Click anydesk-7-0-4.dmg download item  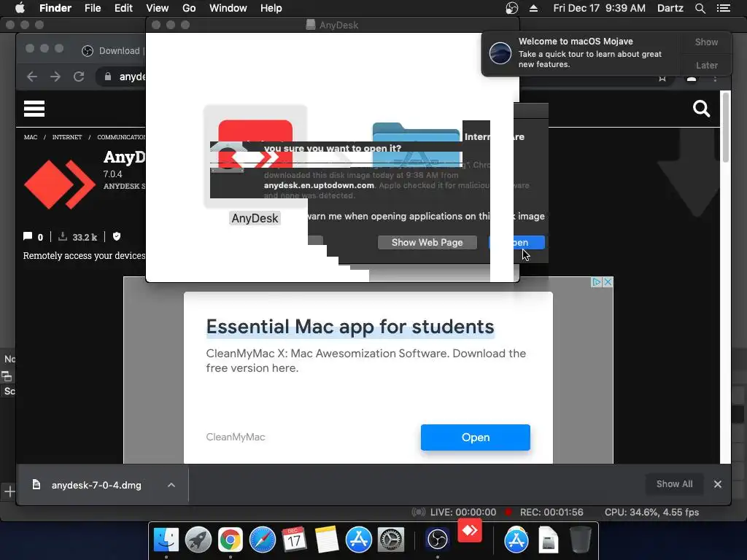(x=96, y=485)
